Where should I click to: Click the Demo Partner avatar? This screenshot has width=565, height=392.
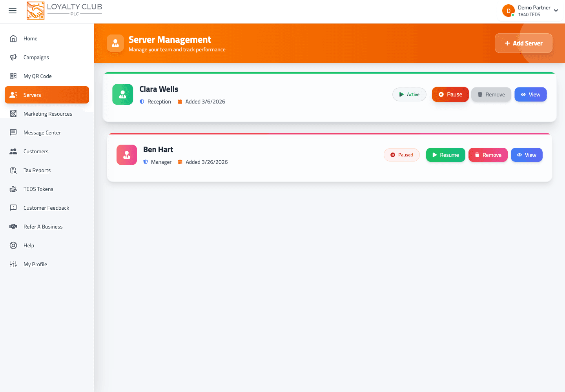coord(508,11)
